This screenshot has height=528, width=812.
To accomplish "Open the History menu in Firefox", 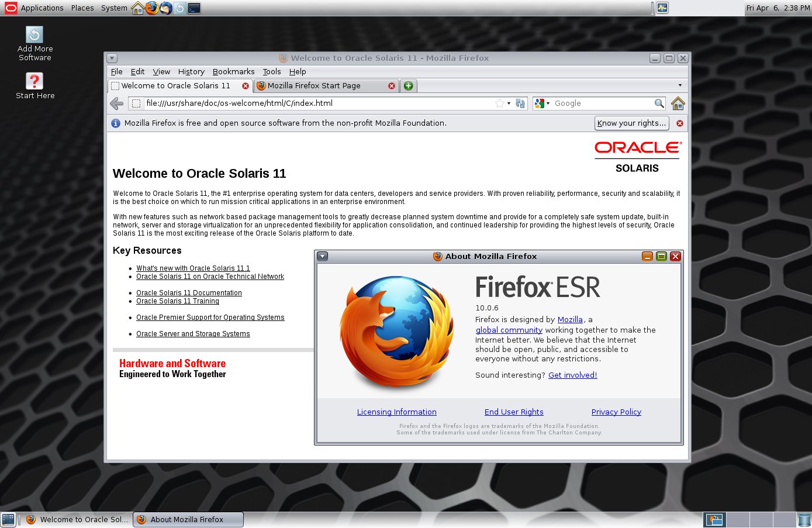I will [191, 71].
